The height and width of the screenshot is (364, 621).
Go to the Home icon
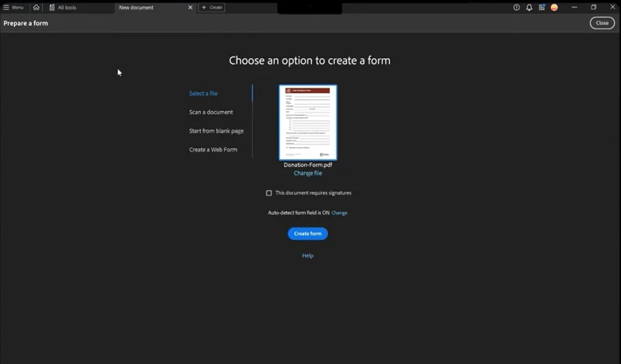[x=36, y=7]
